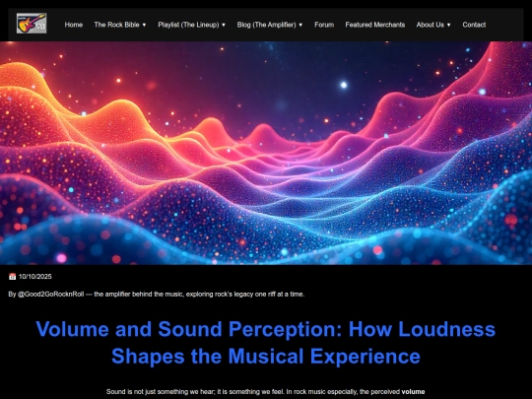Go to the Contact page

point(474,25)
